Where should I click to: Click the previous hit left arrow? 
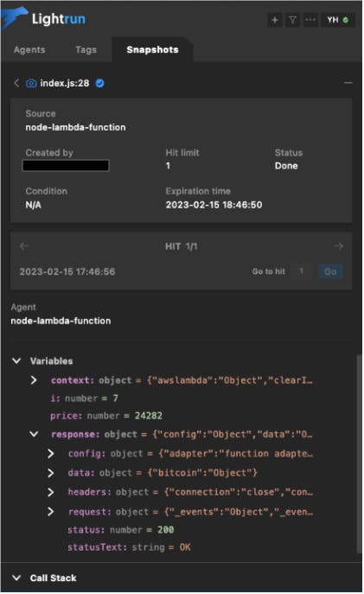(x=24, y=246)
